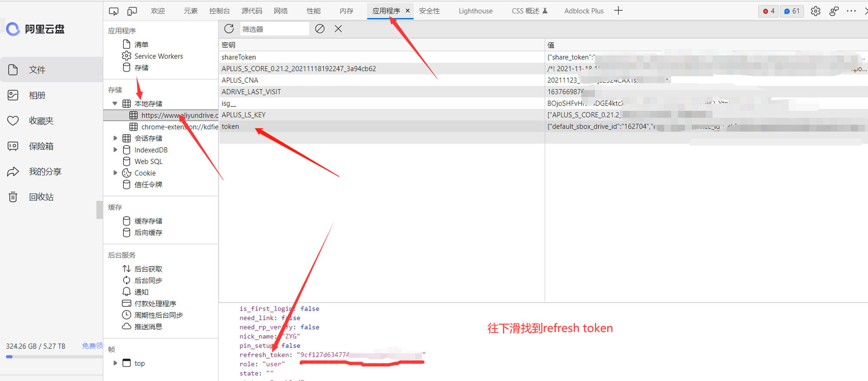The width and height of the screenshot is (868, 381).
Task: Collapse the 本地存储 tree node
Action: pyautogui.click(x=115, y=103)
